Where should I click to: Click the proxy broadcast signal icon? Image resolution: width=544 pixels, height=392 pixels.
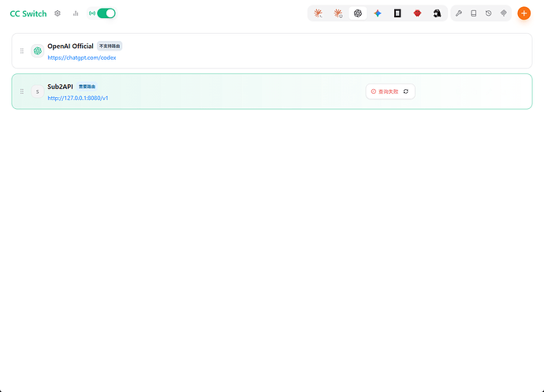92,13
